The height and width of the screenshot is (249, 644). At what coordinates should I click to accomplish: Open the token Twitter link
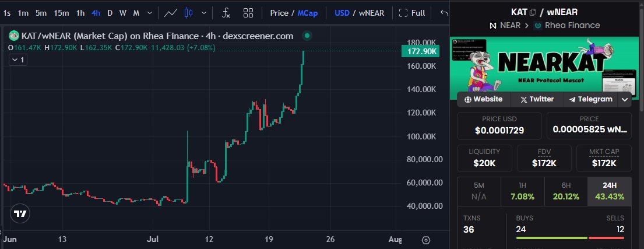tap(537, 100)
